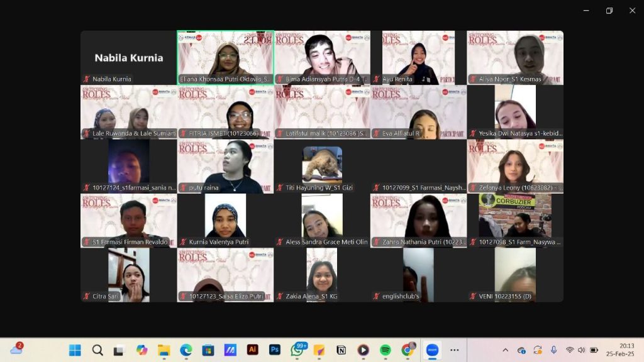
Task: Restore down the Zoom meeting window
Action: coord(609,10)
